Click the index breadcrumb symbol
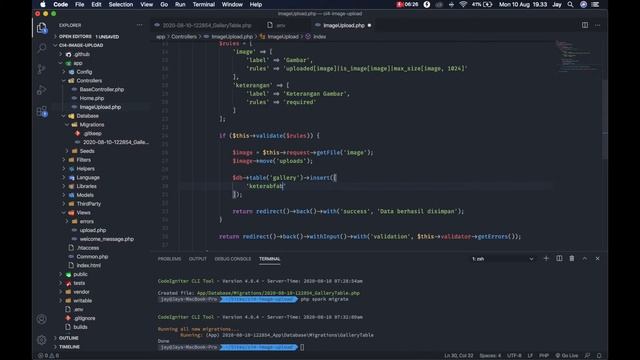640x360 pixels. [319, 37]
